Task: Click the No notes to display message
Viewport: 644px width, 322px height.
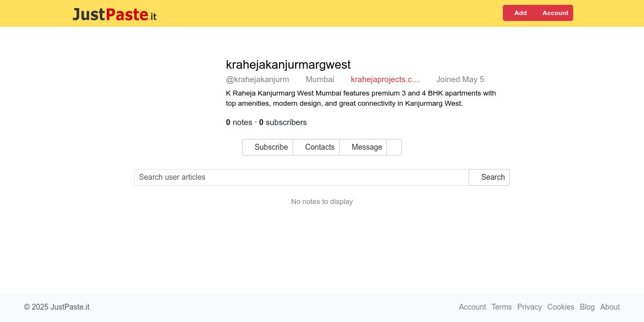Action: tap(322, 202)
